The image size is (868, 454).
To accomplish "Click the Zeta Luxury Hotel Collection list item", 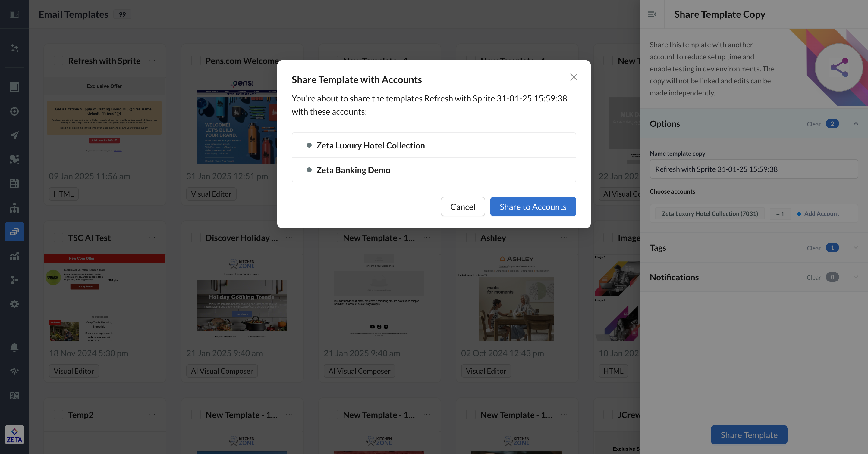I will (434, 145).
